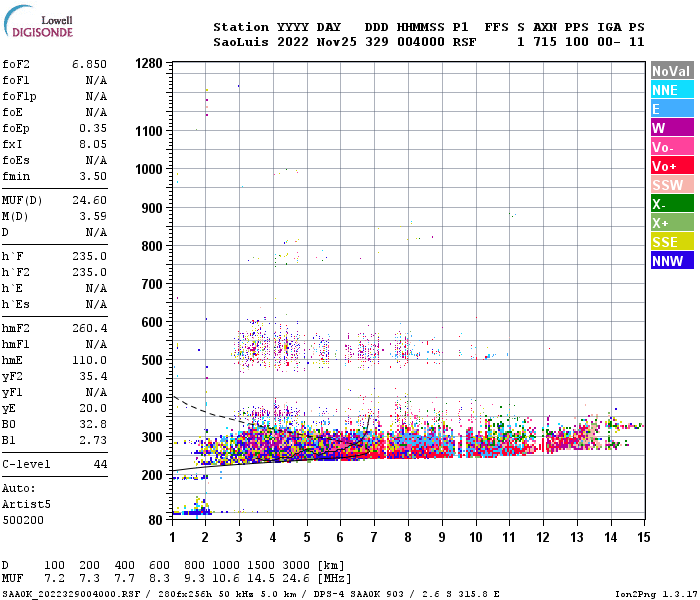Select the SSE yellow legend swatch
This screenshot has width=700, height=600.
(672, 242)
